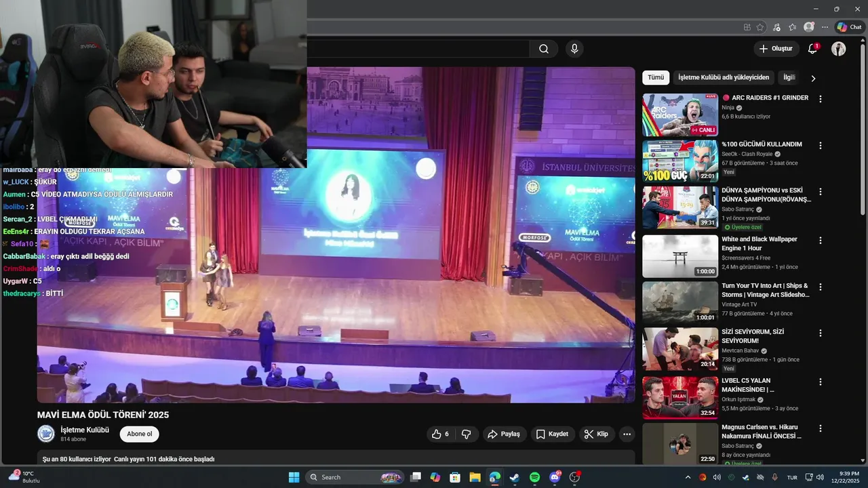Click the Oluştur create button

[x=775, y=49]
